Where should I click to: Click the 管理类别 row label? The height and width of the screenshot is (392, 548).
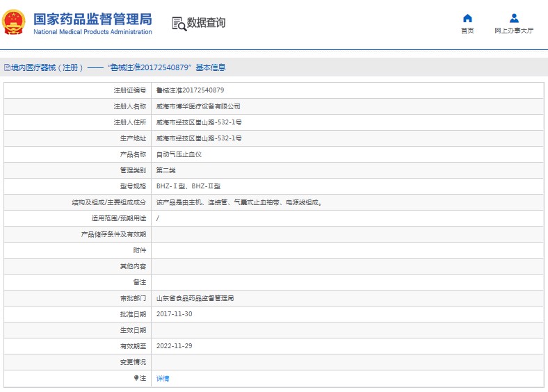click(133, 170)
